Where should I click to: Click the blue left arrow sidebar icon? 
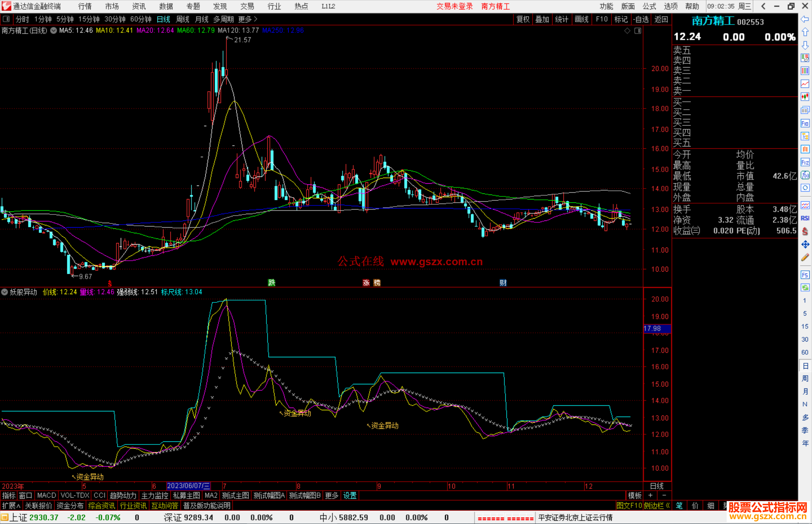pyautogui.click(x=805, y=19)
